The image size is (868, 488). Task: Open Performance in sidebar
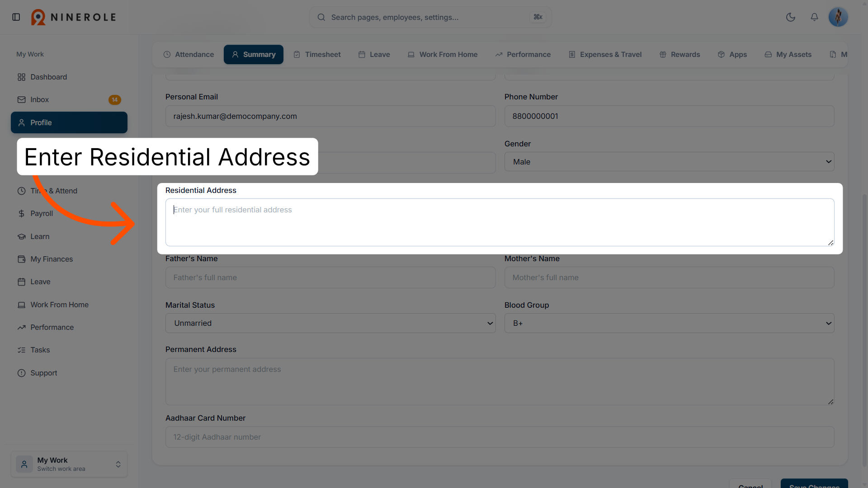[x=69, y=327]
